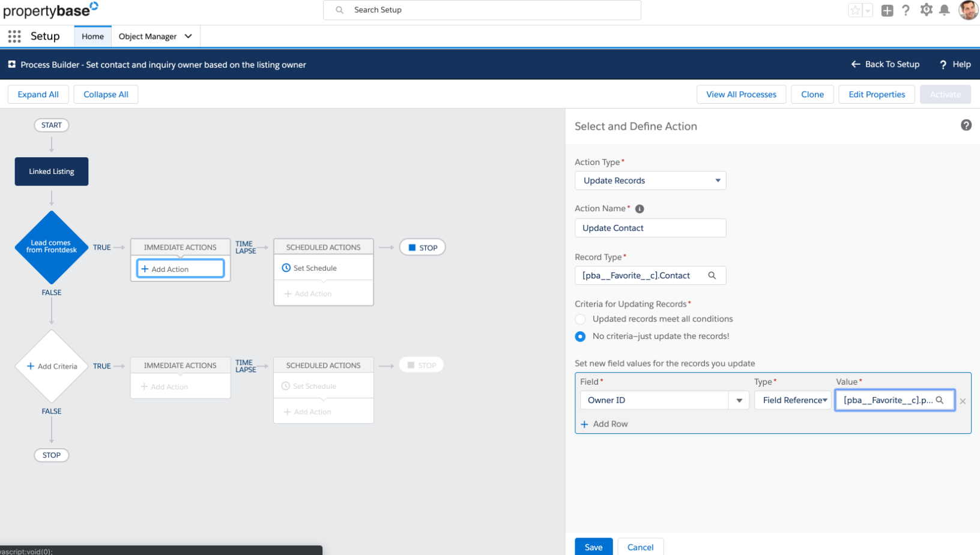The width and height of the screenshot is (980, 555).
Task: Open Salesforce Help with the question mark icon
Action: click(x=906, y=10)
